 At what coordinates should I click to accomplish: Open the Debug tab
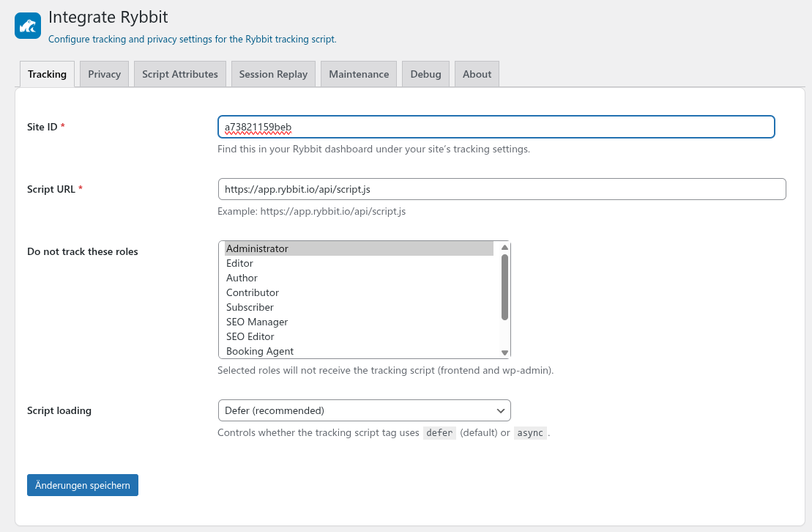coord(425,74)
